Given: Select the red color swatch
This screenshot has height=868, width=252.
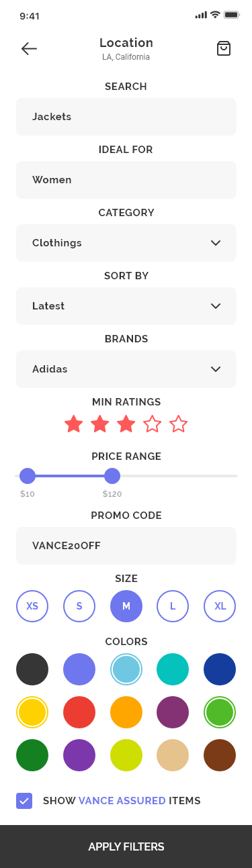Looking at the screenshot, I should [x=79, y=712].
